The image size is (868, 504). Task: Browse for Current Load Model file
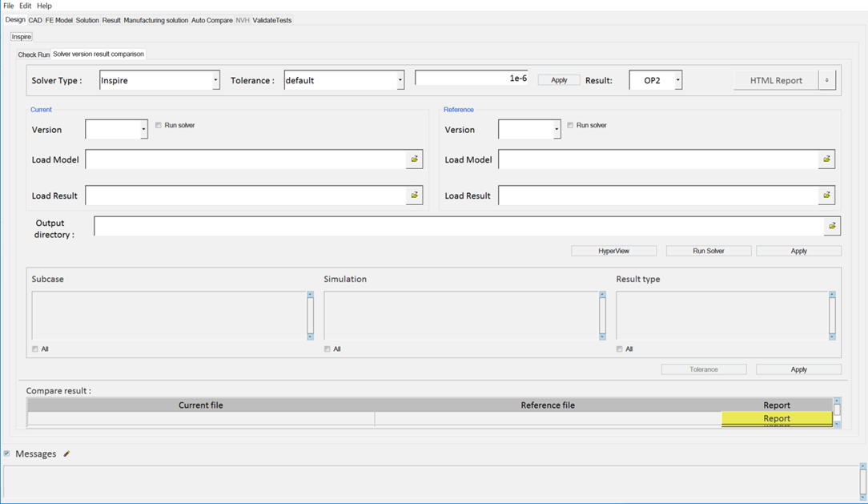[x=414, y=159]
